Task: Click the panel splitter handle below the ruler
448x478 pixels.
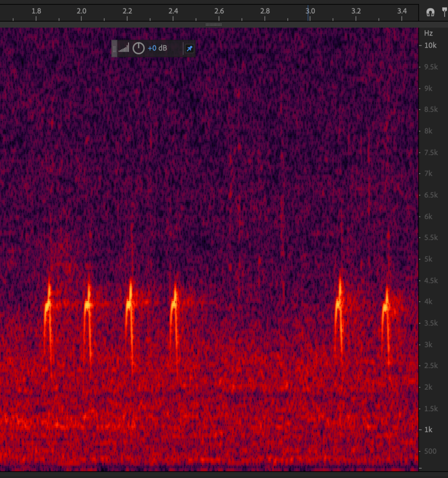Action: tap(213, 24)
